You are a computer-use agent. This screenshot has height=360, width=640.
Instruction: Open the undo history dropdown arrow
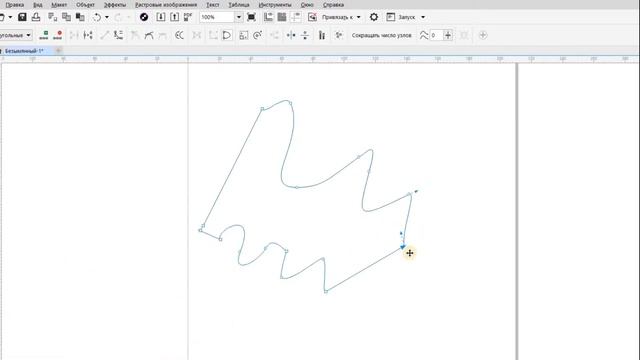[107, 17]
